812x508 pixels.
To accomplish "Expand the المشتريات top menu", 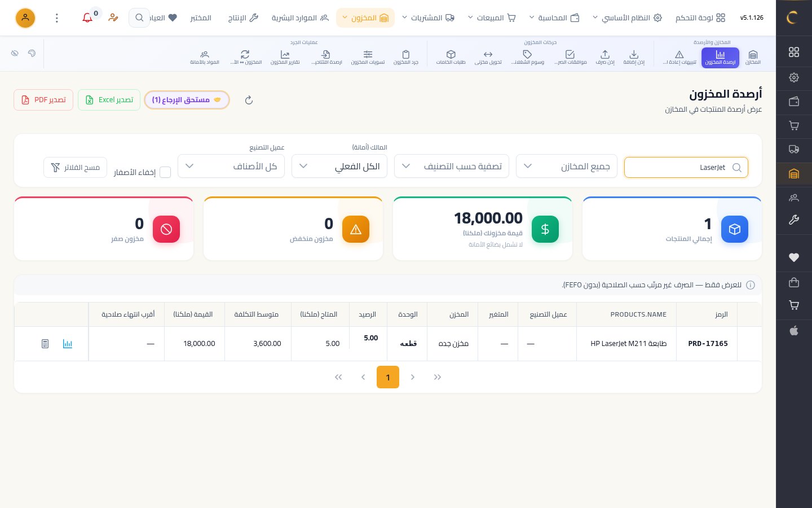I will (429, 18).
